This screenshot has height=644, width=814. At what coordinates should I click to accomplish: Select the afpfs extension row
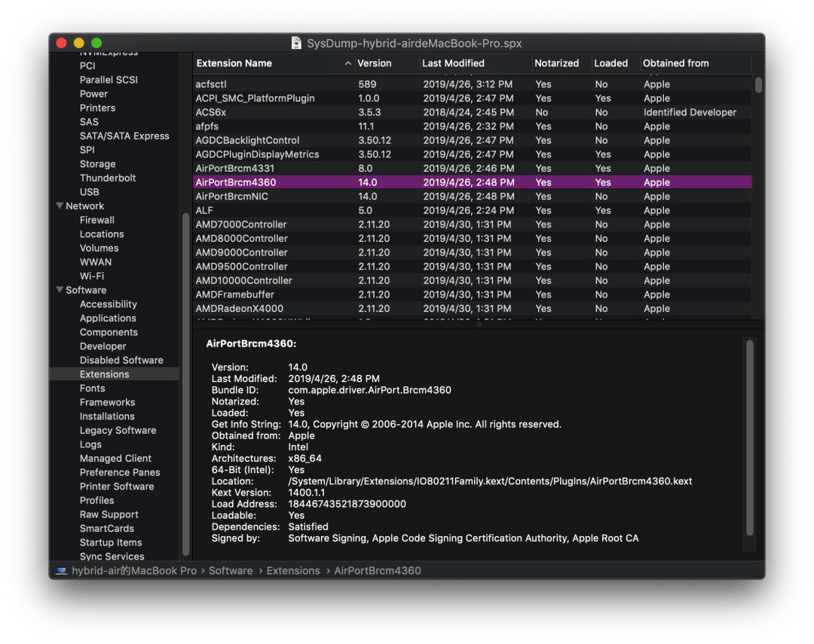[473, 126]
